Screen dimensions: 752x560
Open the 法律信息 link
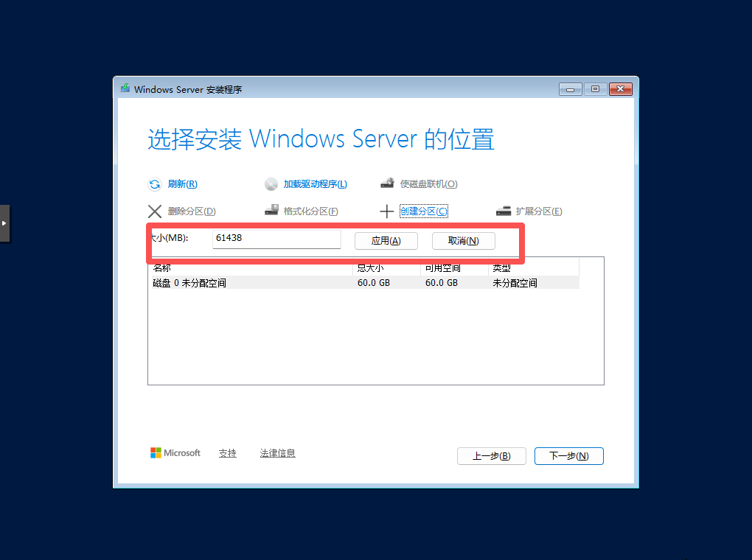click(278, 453)
